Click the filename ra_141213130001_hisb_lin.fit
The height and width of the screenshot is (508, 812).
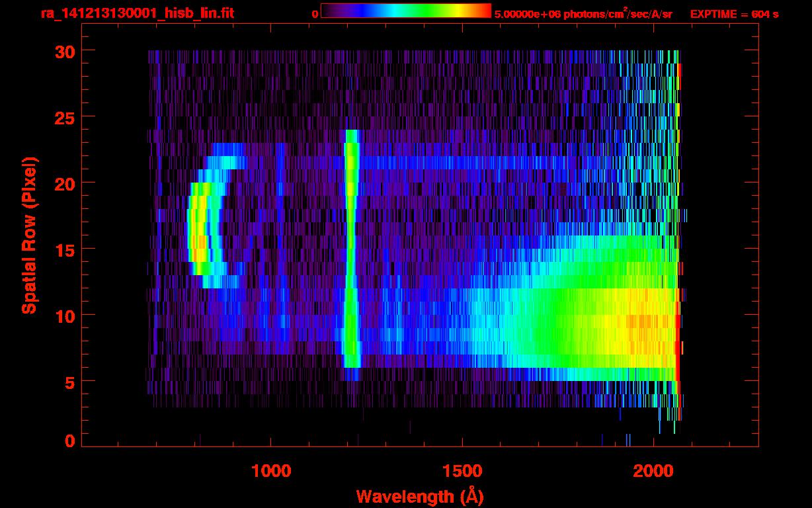pyautogui.click(x=137, y=13)
